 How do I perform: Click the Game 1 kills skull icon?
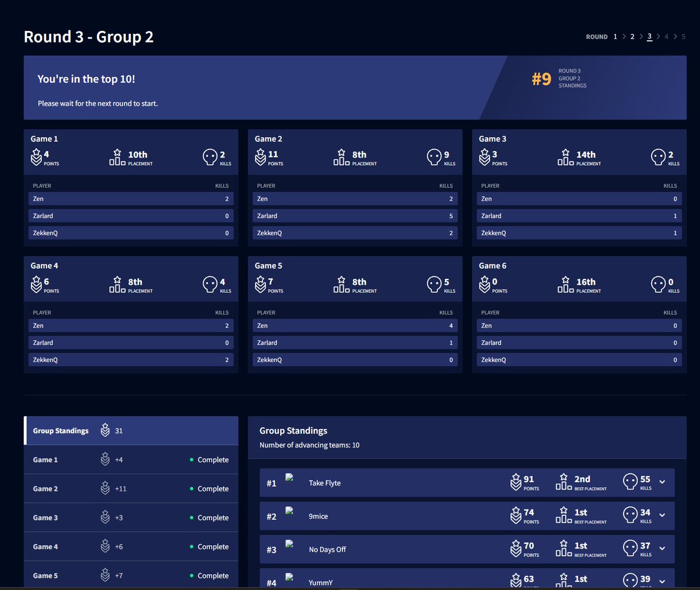[210, 157]
